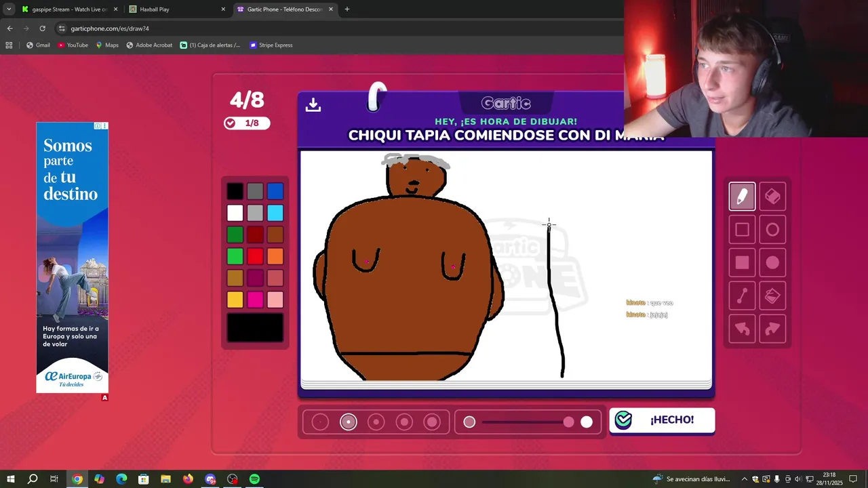This screenshot has height=488, width=868.
Task: Open Microsoft Store from the taskbar
Action: click(x=144, y=479)
